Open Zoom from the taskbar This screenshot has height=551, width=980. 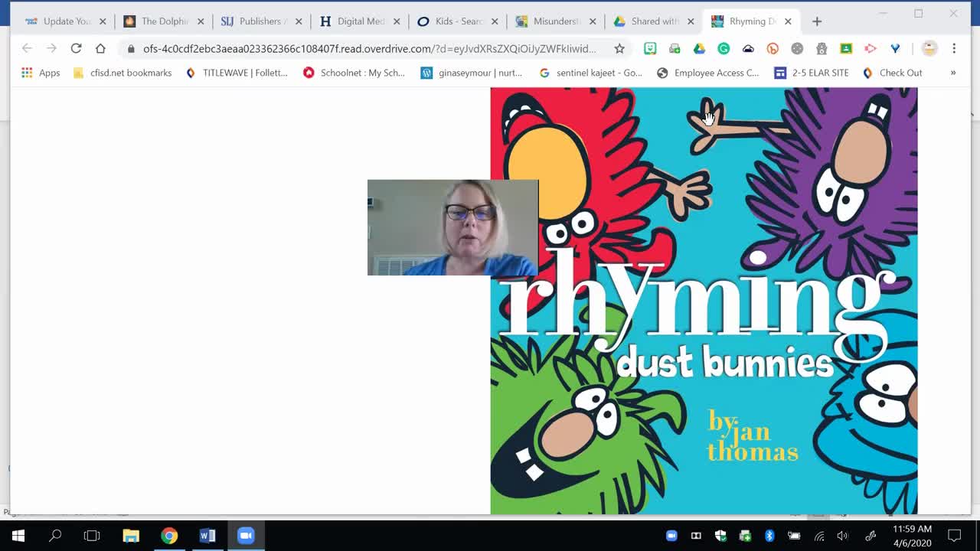tap(246, 536)
